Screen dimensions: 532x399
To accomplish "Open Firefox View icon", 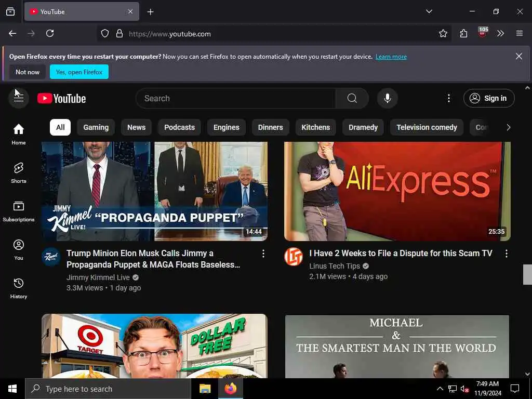I will coord(10,11).
